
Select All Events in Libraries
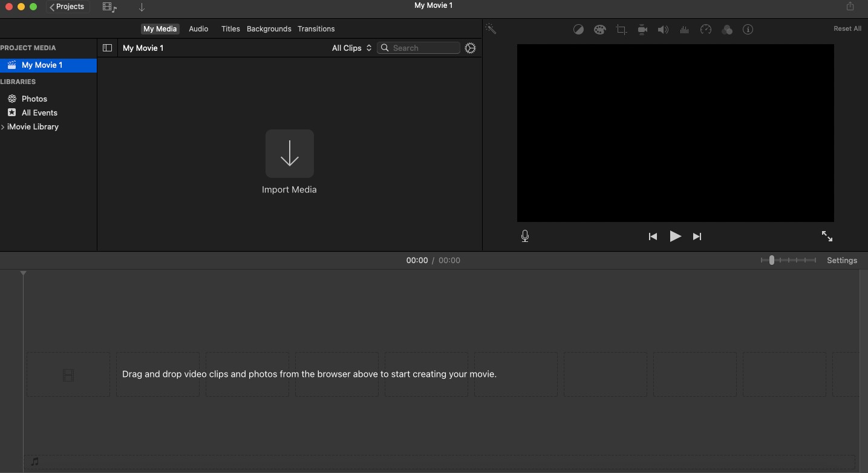39,113
